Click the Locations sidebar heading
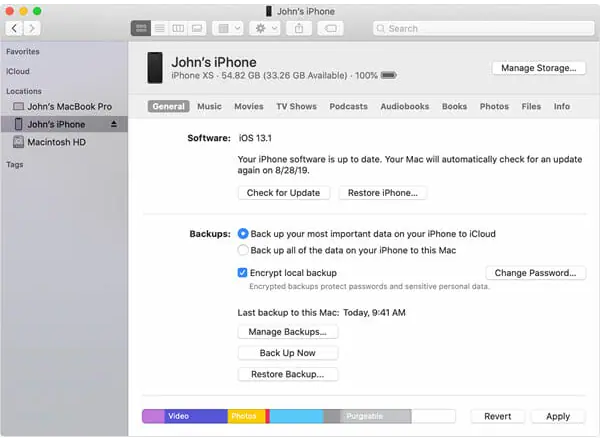This screenshot has height=444, width=612. (24, 91)
